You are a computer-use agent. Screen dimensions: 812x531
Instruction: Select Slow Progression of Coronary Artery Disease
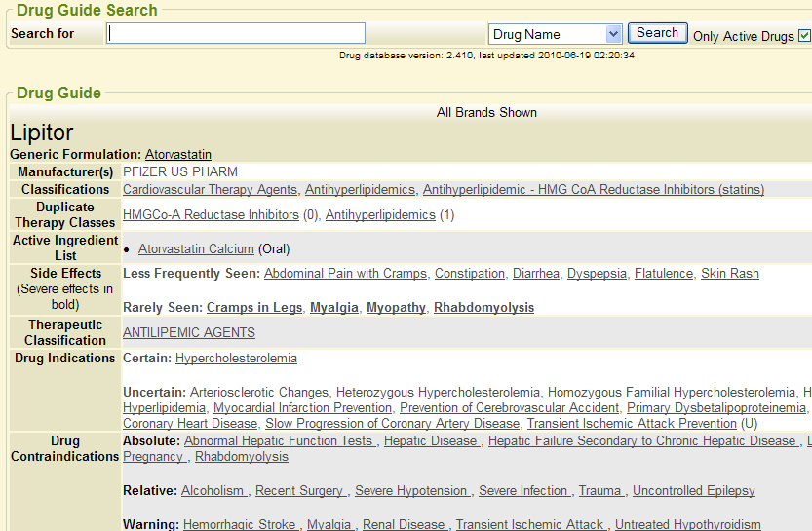coord(392,423)
